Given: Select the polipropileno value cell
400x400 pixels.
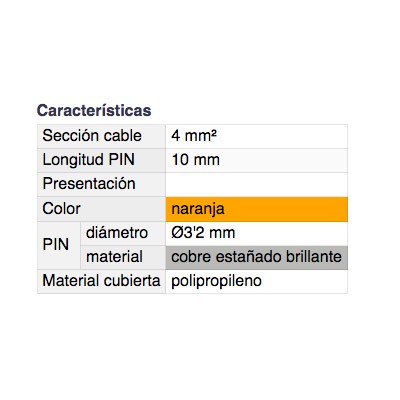Looking at the screenshot, I should click(x=256, y=281).
